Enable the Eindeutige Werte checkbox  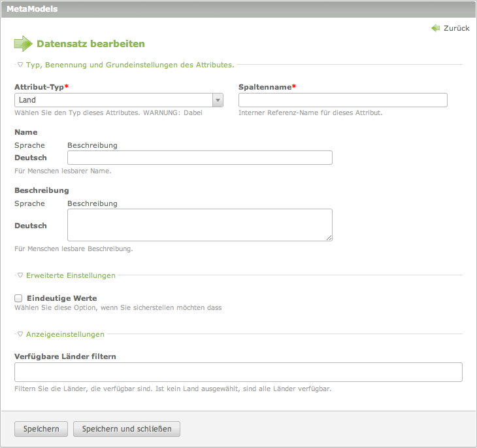[x=18, y=298]
